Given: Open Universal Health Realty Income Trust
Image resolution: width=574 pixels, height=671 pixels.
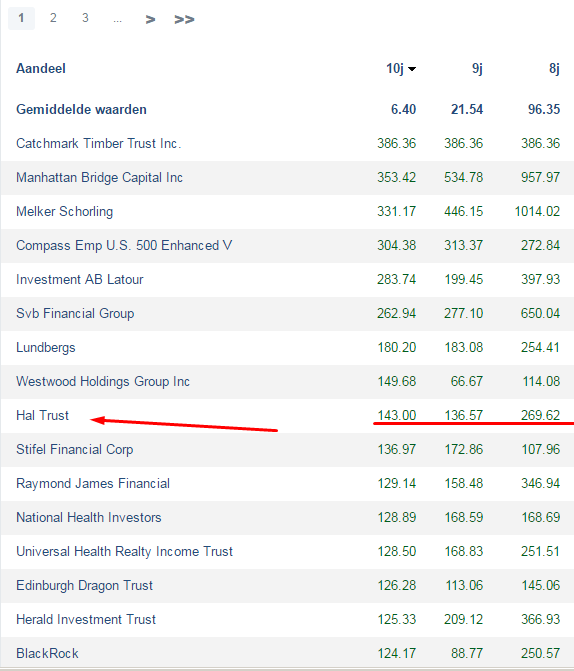Looking at the screenshot, I should click(x=125, y=551).
